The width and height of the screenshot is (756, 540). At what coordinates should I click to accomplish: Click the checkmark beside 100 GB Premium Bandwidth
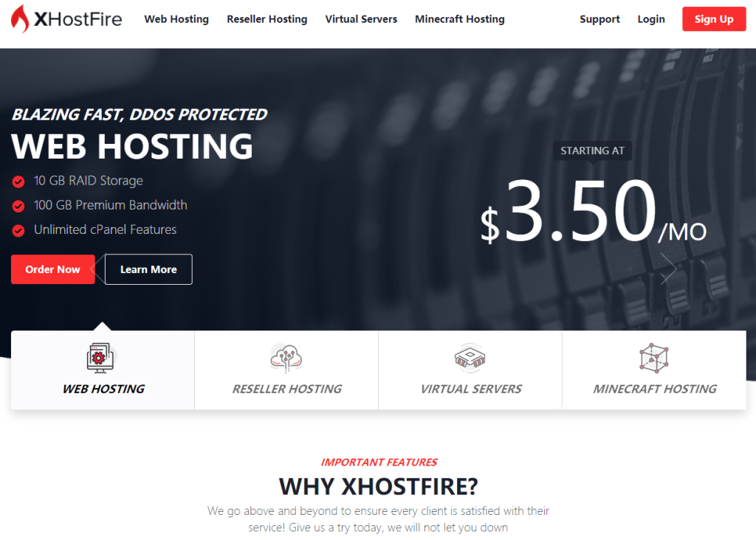(18, 206)
